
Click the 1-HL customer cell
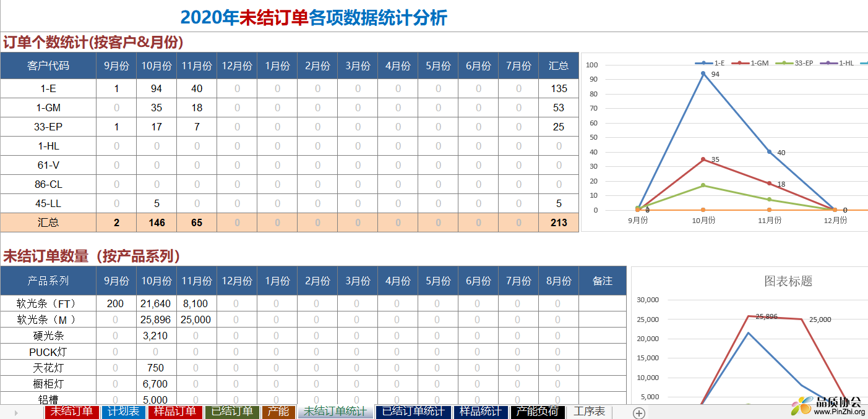pyautogui.click(x=48, y=146)
